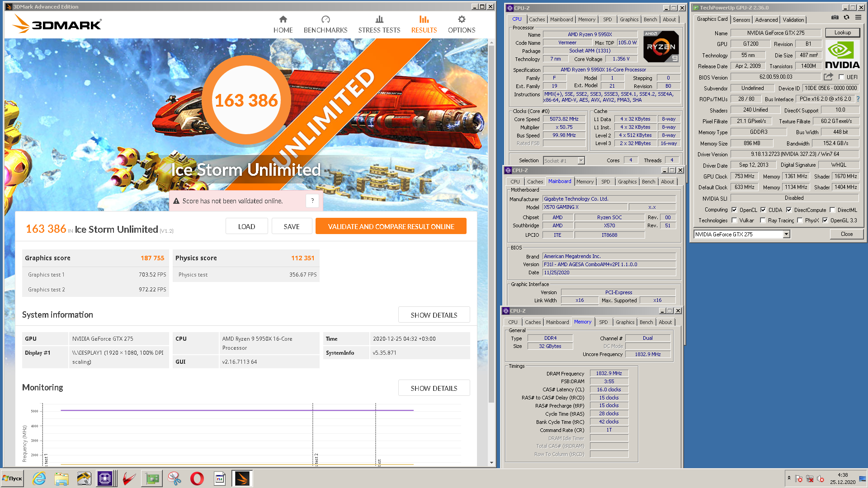Click Graphics score value 187 755
868x488 pixels.
pyautogui.click(x=152, y=258)
